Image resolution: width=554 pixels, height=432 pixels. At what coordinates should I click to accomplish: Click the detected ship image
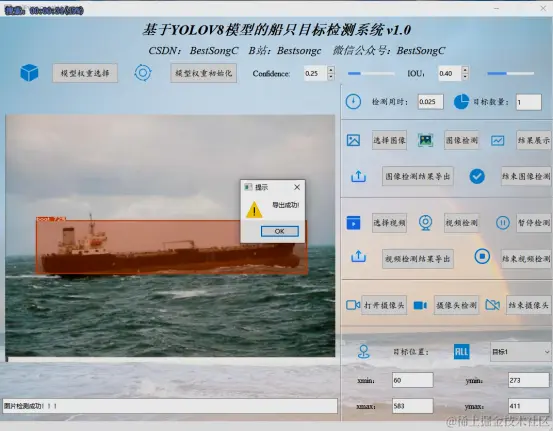click(170, 236)
